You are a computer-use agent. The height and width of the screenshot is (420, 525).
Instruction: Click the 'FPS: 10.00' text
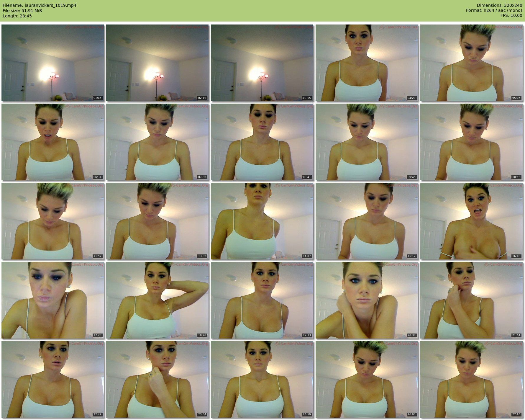(x=511, y=16)
